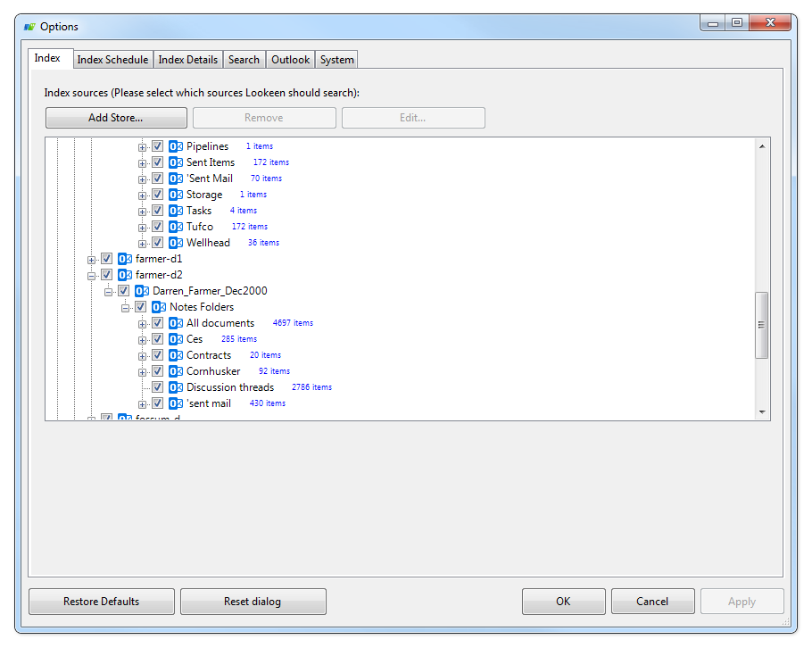Click the Lookeen icon in the Options title bar

click(29, 27)
